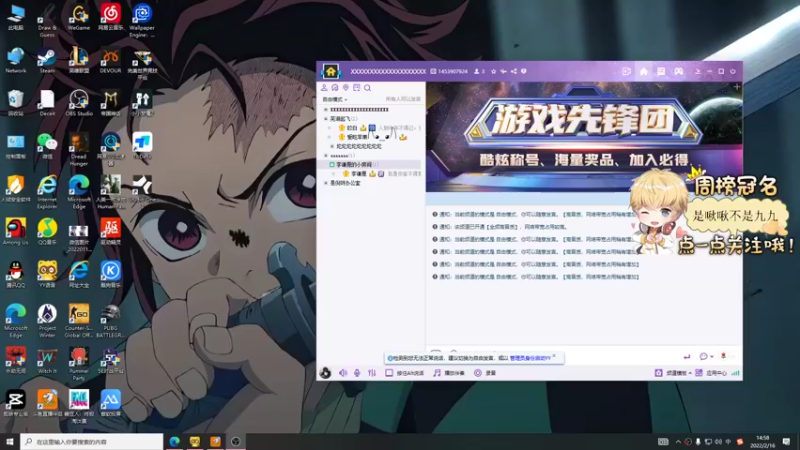Image resolution: width=800 pixels, height=450 pixels.
Task: Click the send arrow icon in chat bar
Action: point(687,356)
